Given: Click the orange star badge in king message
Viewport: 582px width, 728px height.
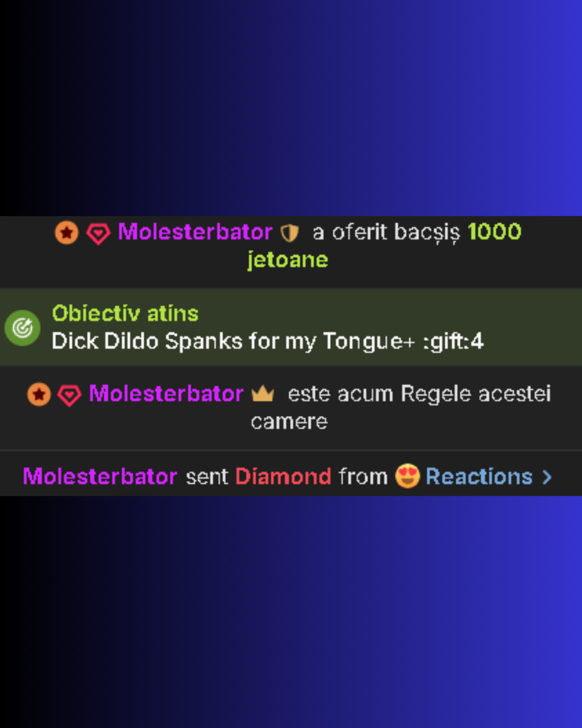Looking at the screenshot, I should pyautogui.click(x=39, y=395).
